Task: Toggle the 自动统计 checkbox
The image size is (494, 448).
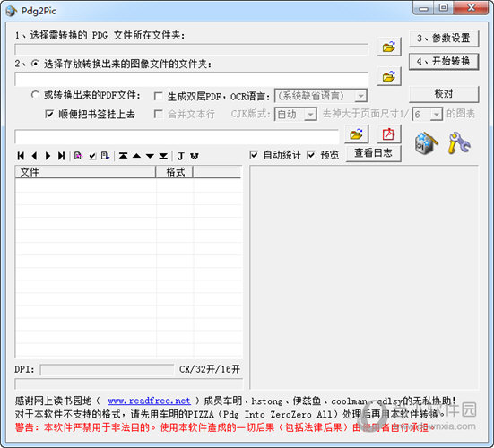Action: pyautogui.click(x=254, y=155)
